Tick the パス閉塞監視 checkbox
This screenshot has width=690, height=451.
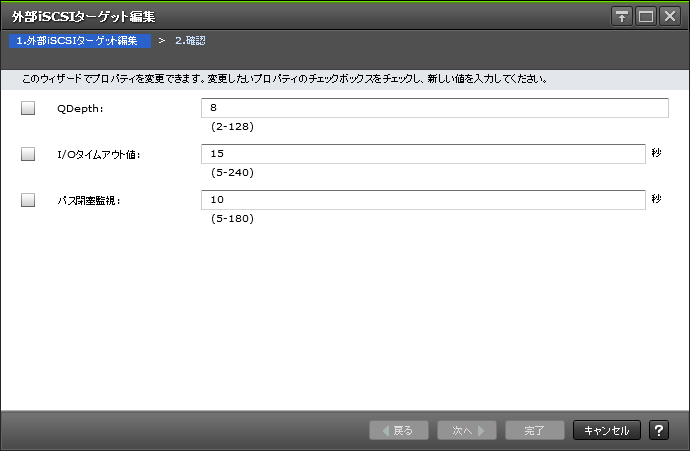tap(28, 200)
